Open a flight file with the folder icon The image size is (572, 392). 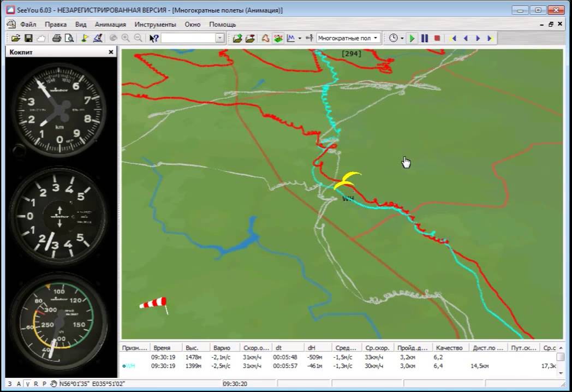15,38
